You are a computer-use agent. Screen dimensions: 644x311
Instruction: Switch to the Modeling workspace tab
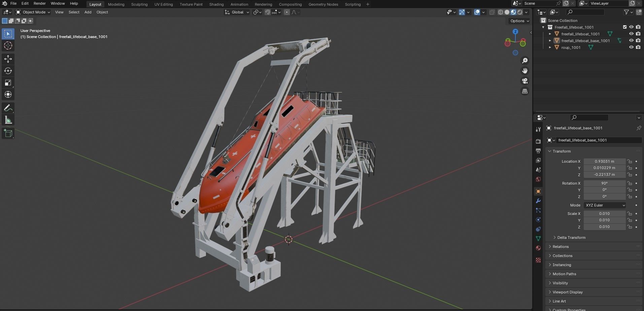tap(116, 4)
